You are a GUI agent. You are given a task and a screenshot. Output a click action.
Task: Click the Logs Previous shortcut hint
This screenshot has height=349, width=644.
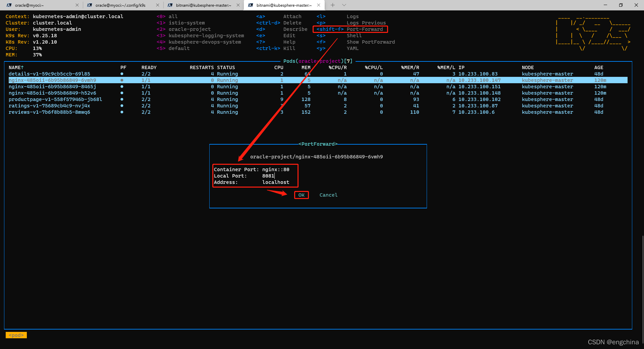tap(351, 23)
